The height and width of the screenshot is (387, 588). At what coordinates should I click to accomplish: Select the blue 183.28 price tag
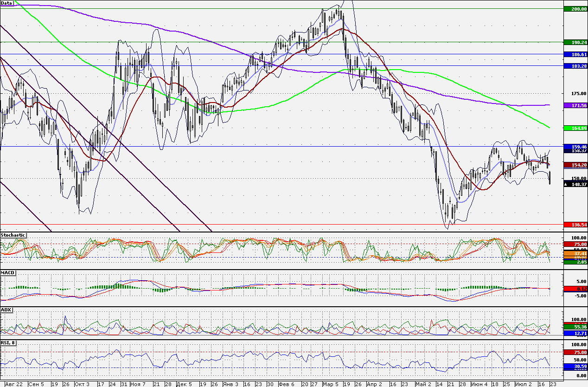tap(575, 66)
